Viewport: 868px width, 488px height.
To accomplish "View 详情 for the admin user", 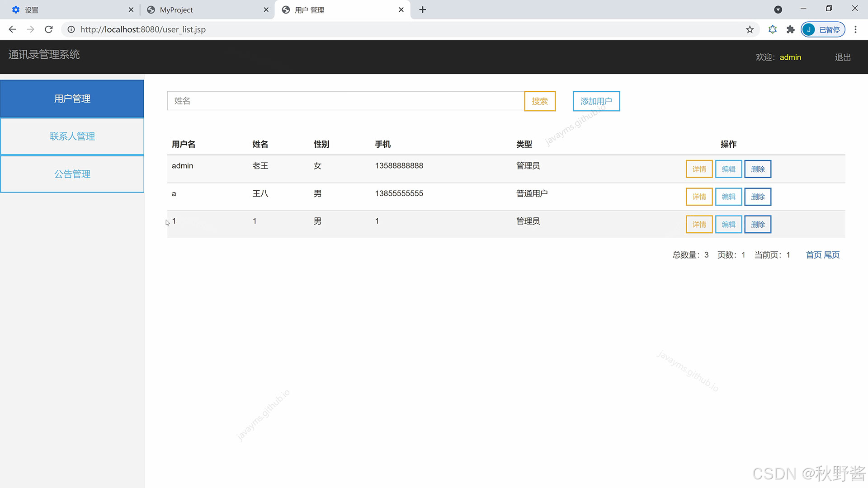I will [699, 169].
